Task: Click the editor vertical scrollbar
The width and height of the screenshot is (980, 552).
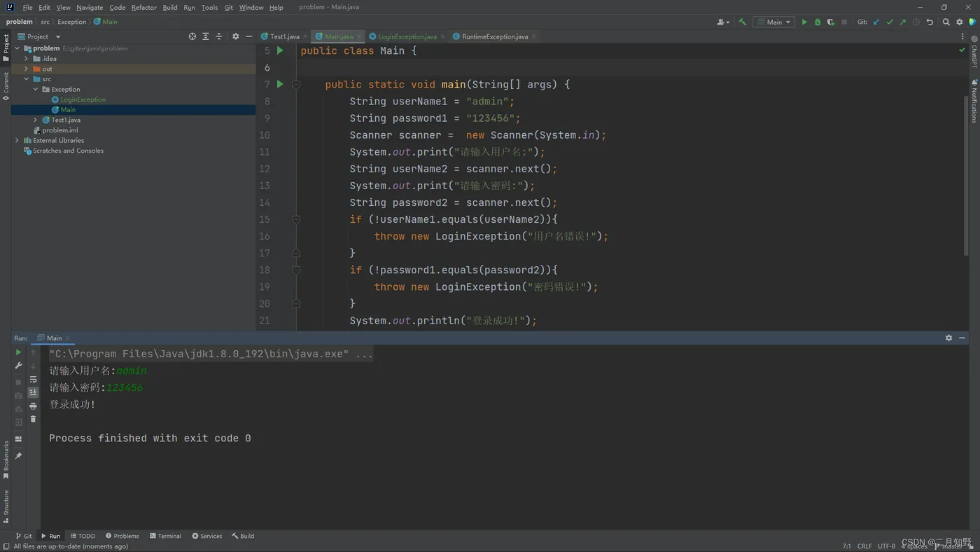Action: click(967, 175)
